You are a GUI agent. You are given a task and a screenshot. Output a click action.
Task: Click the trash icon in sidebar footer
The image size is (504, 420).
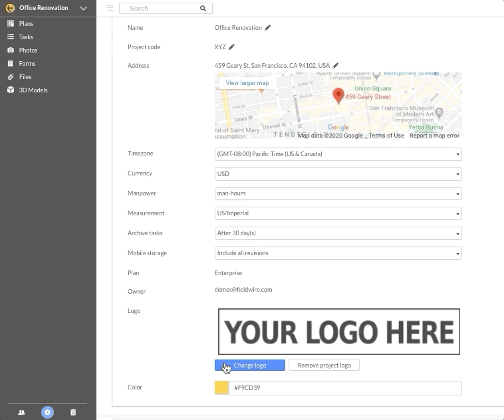pos(73,412)
